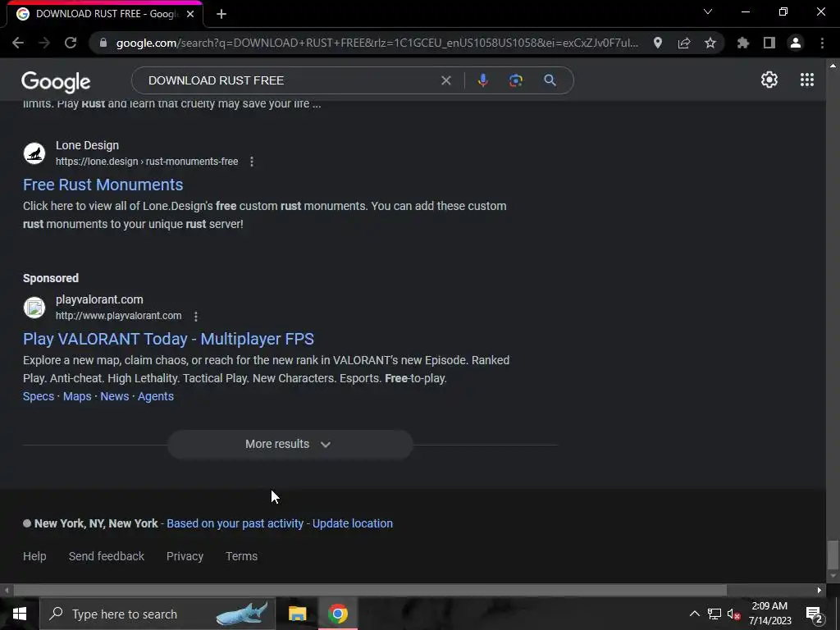Screen dimensions: 840x630
Task: Click the muted volume tray icon
Action: [x=733, y=614]
